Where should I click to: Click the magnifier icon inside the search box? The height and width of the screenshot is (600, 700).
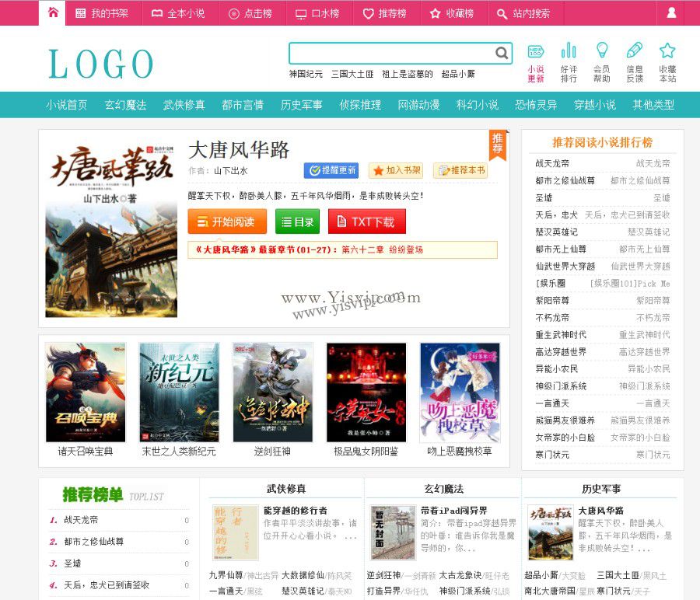point(502,53)
